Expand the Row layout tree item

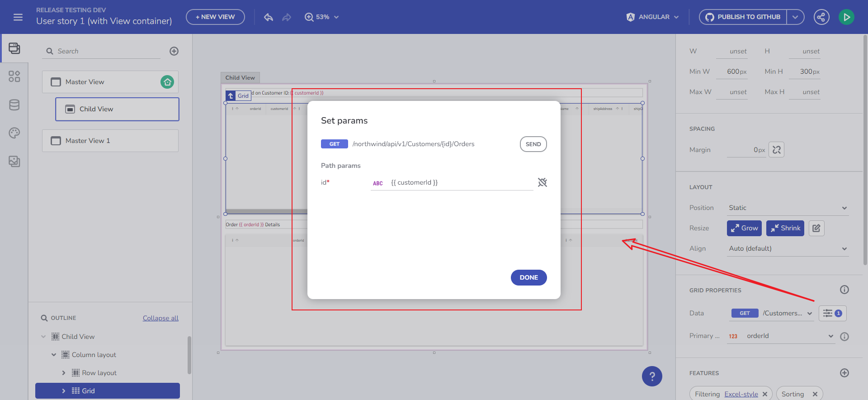[64, 373]
